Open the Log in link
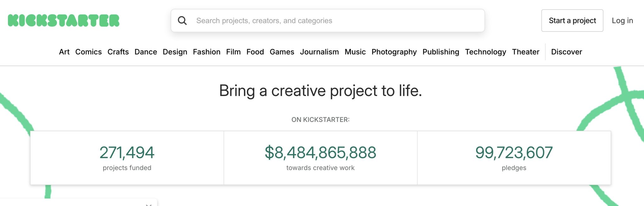Viewport: 644px width, 206px height. (622, 20)
